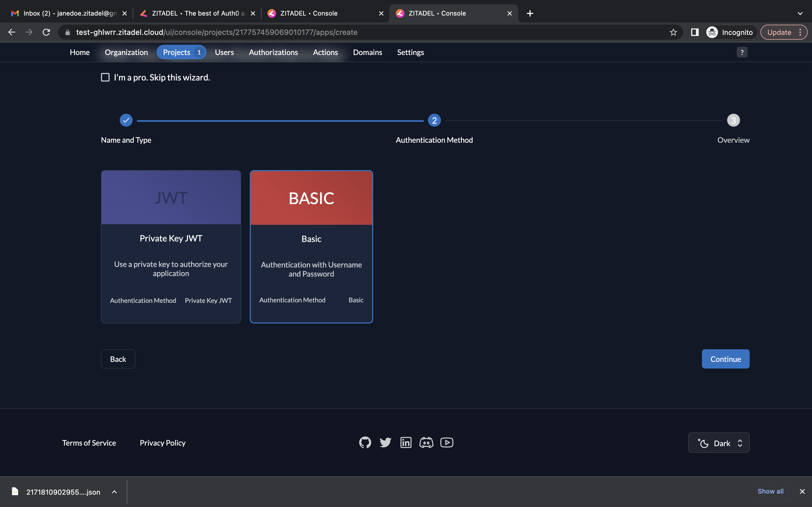The height and width of the screenshot is (507, 812).
Task: Open the GitHub icon link in footer
Action: pos(365,443)
